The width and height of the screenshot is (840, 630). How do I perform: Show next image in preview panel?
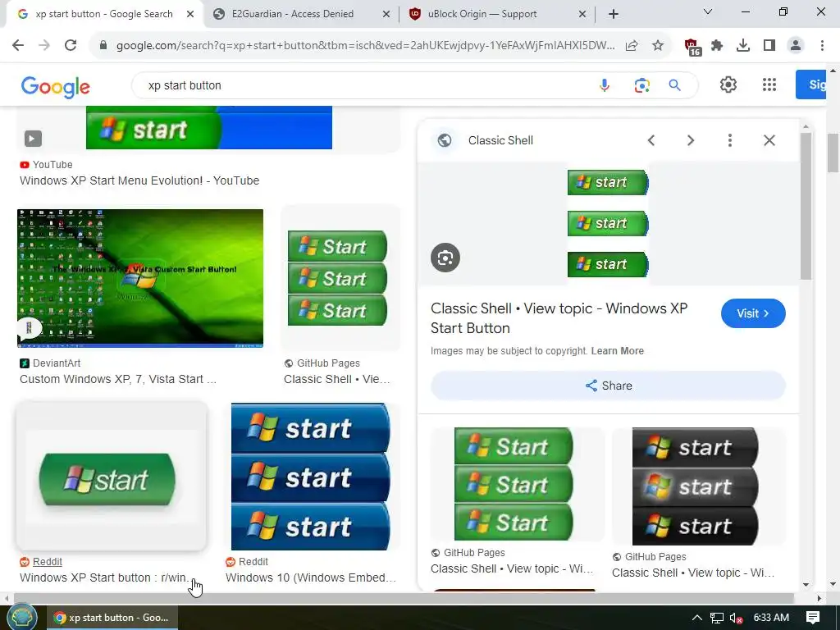691,140
